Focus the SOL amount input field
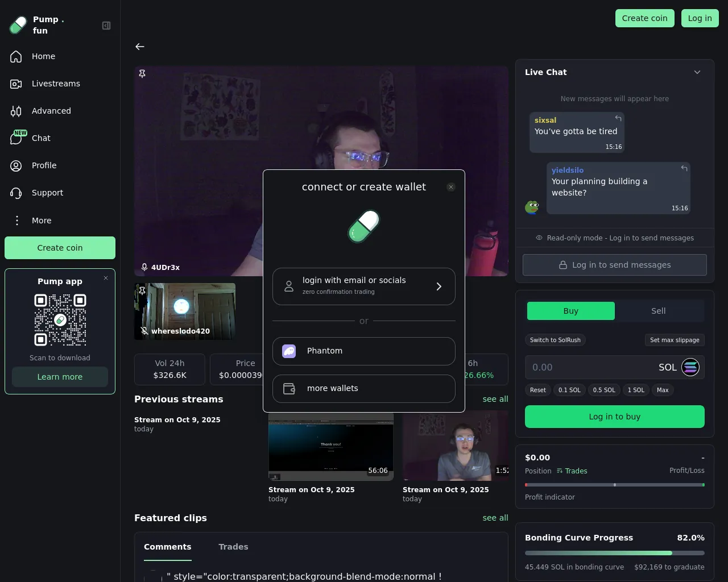This screenshot has width=728, height=582. pyautogui.click(x=590, y=367)
